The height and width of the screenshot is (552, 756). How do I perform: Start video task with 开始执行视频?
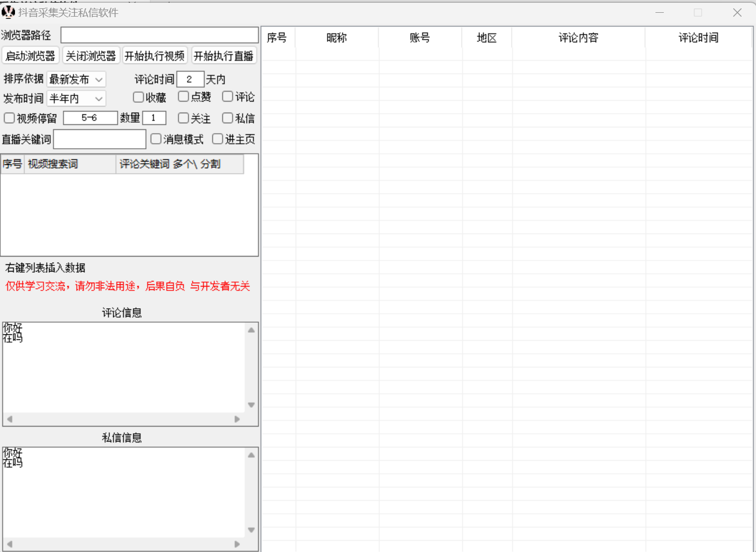155,56
